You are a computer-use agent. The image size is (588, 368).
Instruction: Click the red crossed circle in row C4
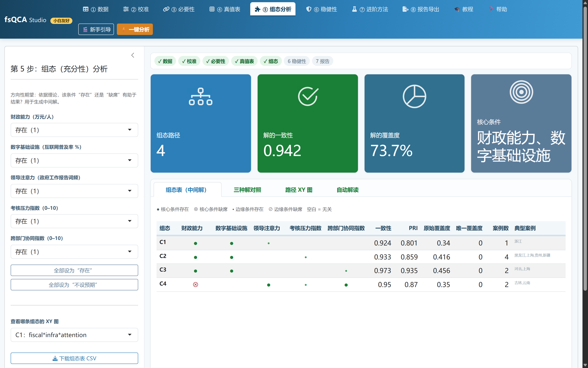point(195,284)
